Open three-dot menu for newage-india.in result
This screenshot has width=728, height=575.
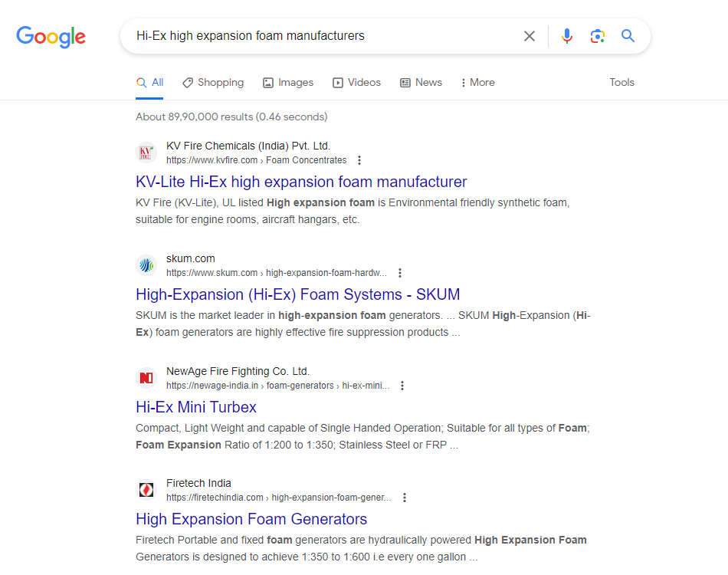(402, 386)
